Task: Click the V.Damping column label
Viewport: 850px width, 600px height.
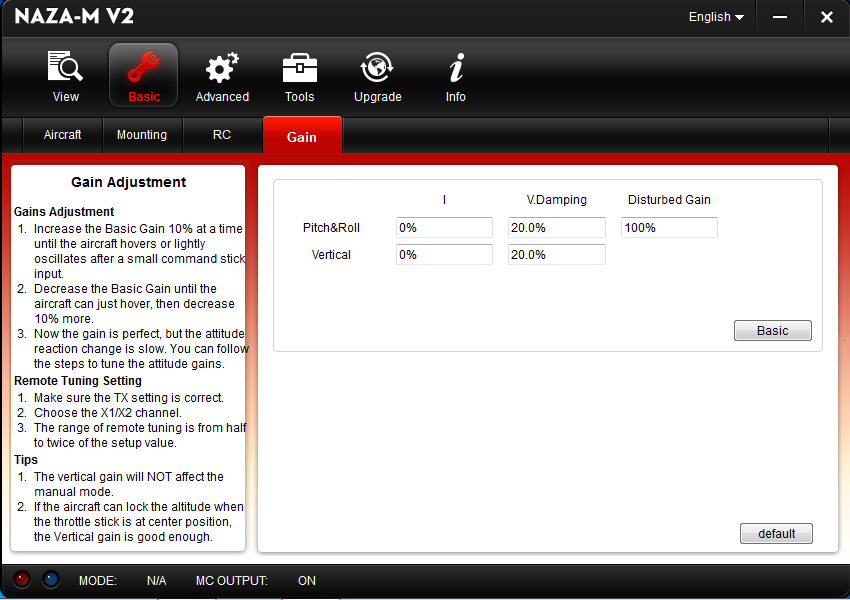Action: coord(556,200)
